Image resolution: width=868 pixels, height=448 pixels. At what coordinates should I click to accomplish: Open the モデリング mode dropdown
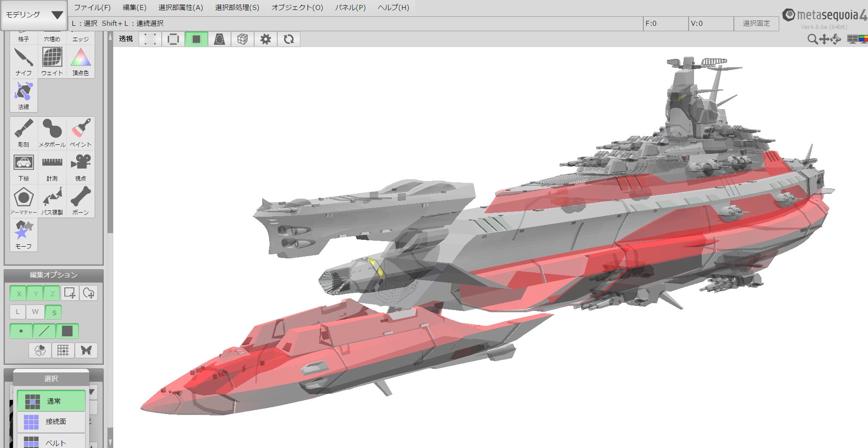34,15
